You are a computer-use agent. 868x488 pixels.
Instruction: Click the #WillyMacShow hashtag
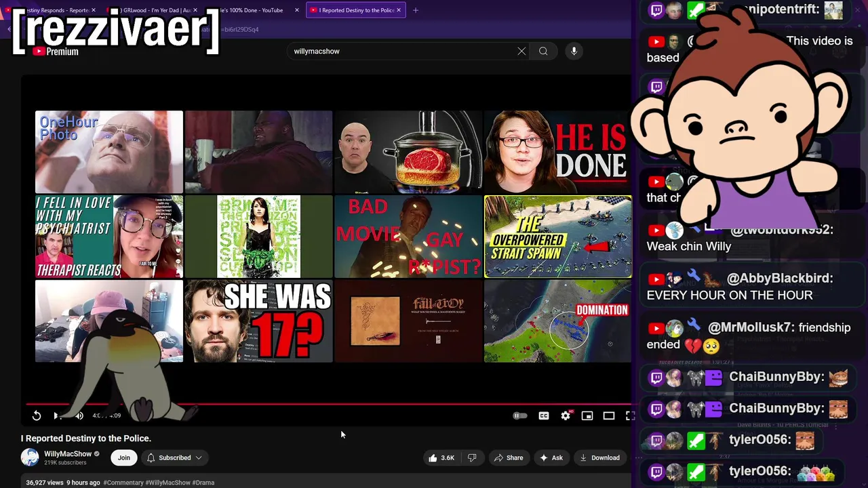point(167,483)
